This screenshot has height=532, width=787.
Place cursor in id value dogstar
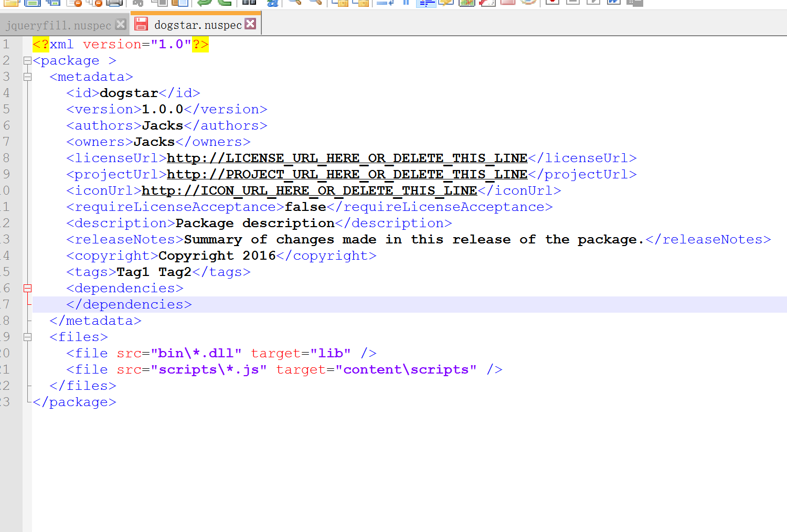pos(129,93)
